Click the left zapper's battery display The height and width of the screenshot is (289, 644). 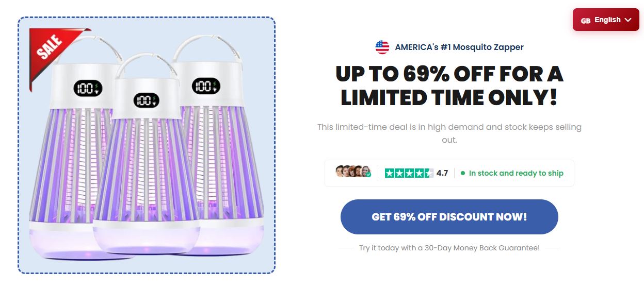[88, 88]
